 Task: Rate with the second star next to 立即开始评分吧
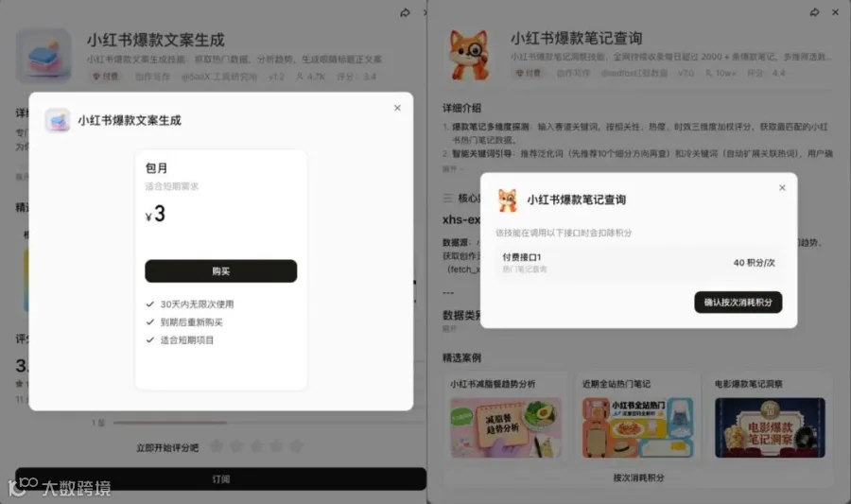(236, 446)
